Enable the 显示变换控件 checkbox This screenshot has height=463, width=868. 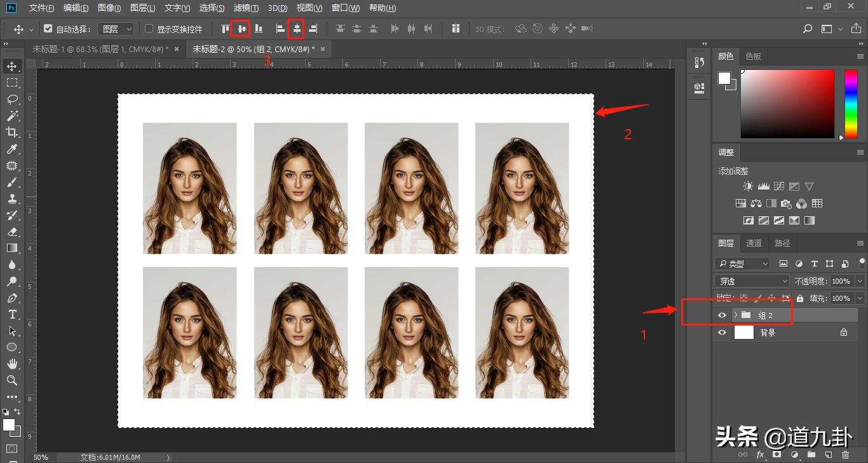tap(149, 29)
